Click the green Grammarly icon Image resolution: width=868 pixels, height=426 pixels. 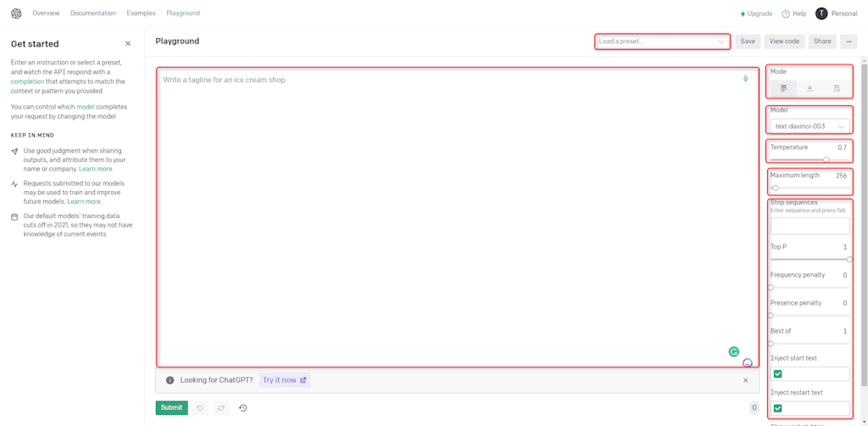[x=733, y=351]
